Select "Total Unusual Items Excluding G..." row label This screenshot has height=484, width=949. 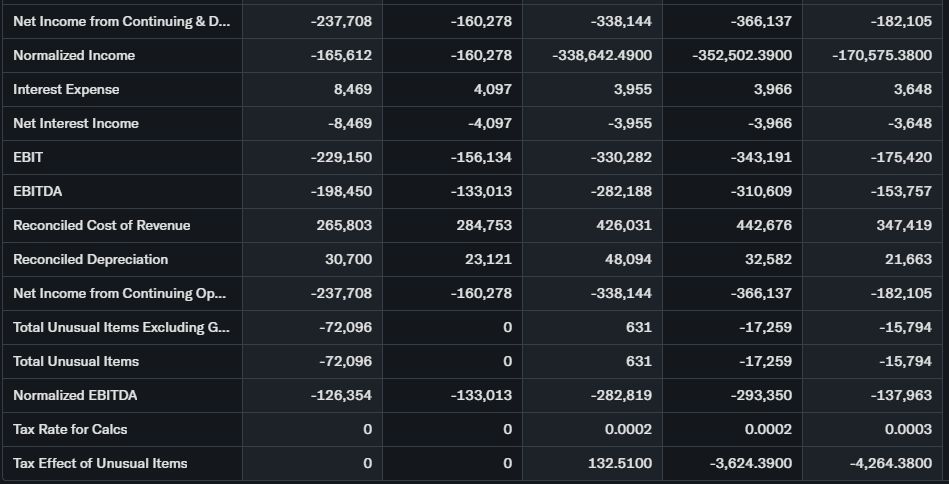pyautogui.click(x=120, y=327)
